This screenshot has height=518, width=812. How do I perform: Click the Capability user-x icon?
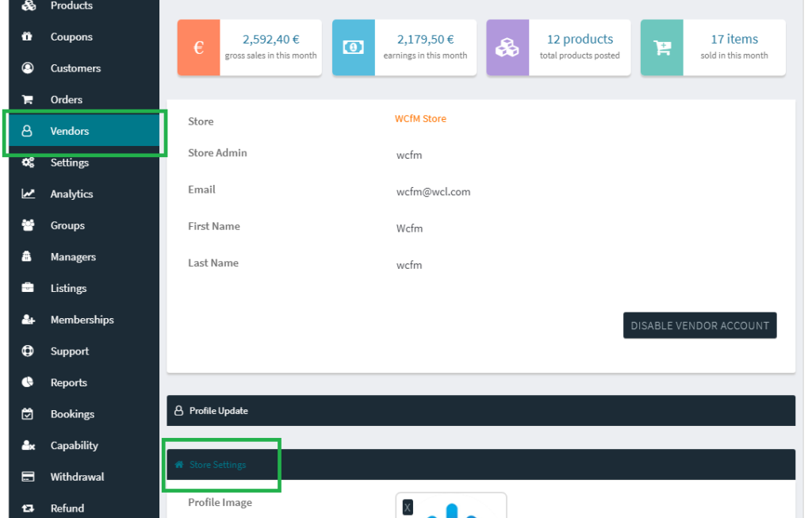[x=28, y=446]
